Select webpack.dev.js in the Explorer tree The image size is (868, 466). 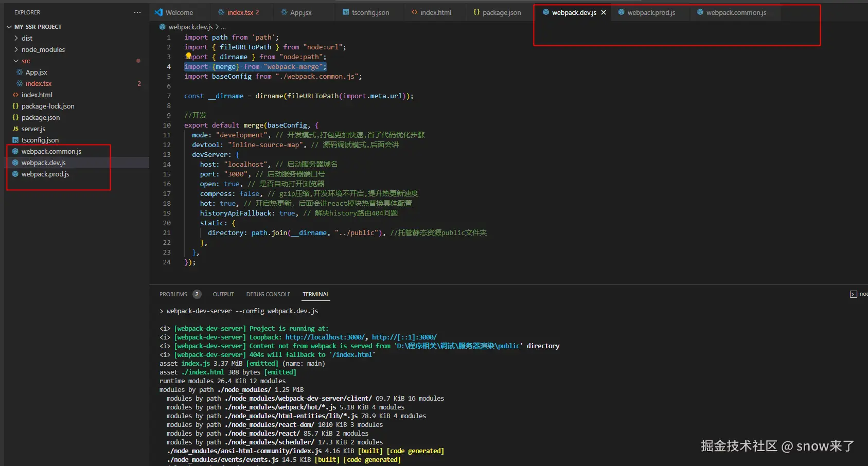(x=44, y=163)
